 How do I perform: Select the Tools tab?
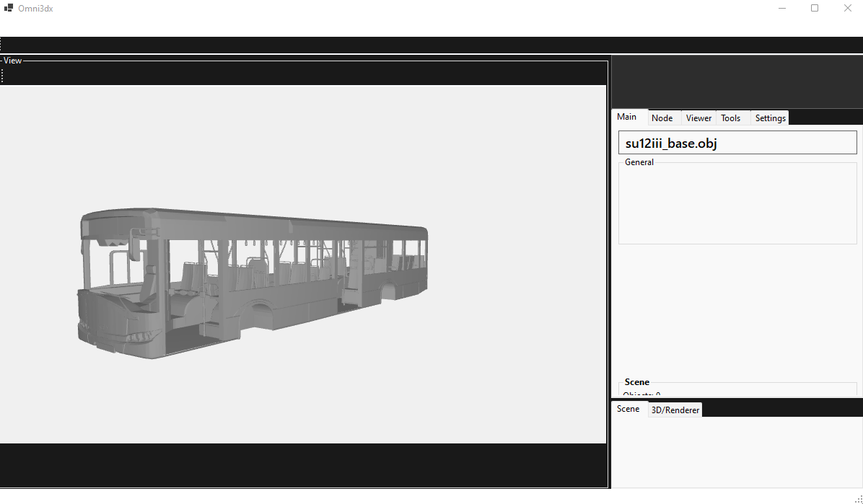tap(731, 118)
